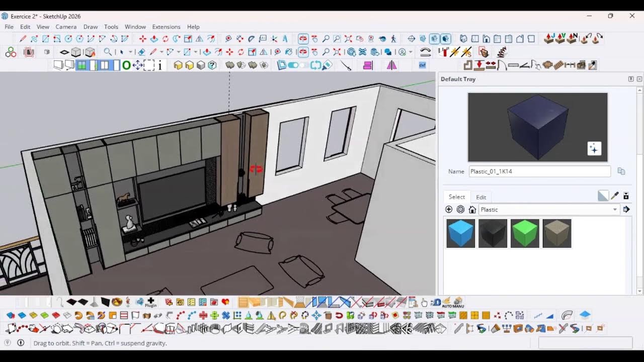Toggle the blue switch in third toolbar row
This screenshot has width=644, height=362.
point(293,65)
